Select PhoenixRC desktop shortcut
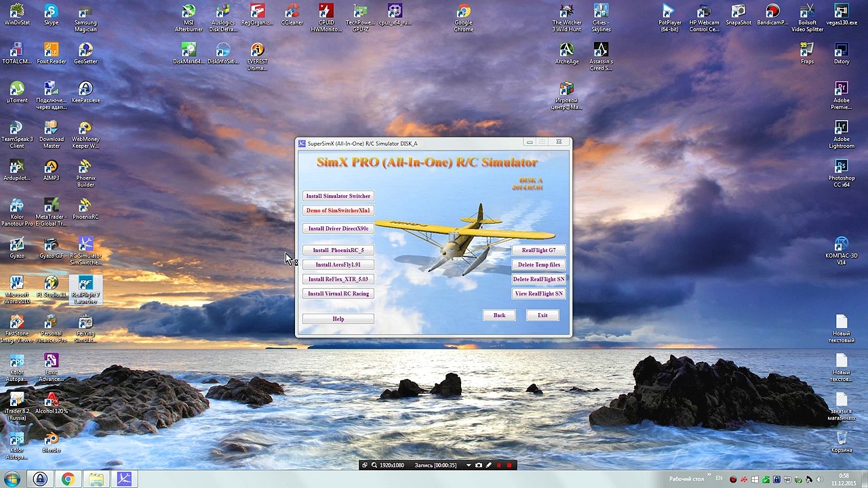Viewport: 868px width, 488px height. (85, 209)
